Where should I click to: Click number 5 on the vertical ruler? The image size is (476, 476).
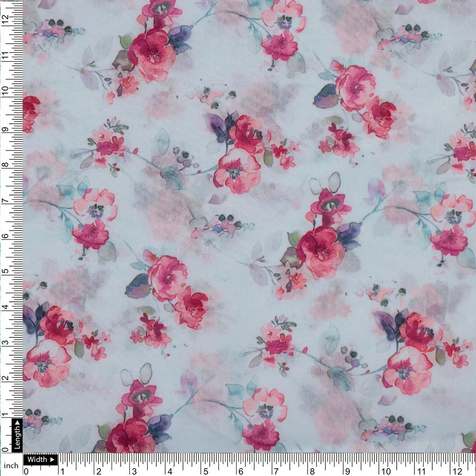pyautogui.click(x=5, y=271)
